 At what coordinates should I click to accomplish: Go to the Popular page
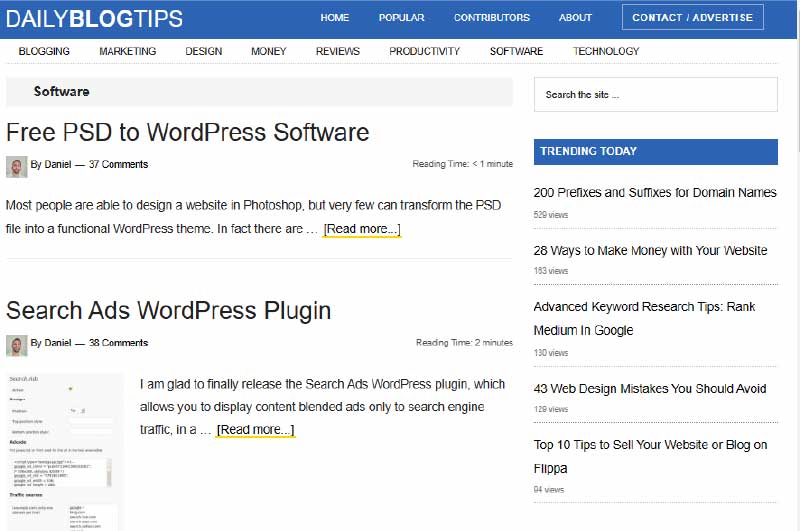[402, 17]
